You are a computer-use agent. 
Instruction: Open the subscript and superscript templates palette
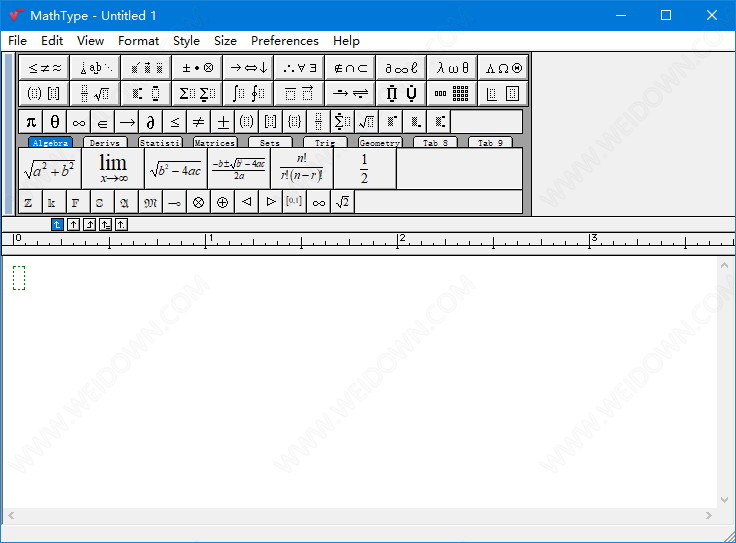pos(146,93)
